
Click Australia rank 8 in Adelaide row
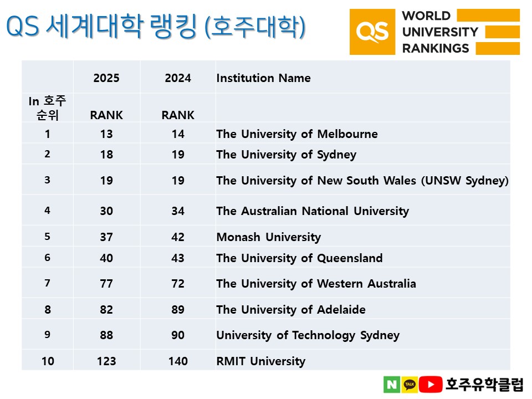tap(48, 309)
